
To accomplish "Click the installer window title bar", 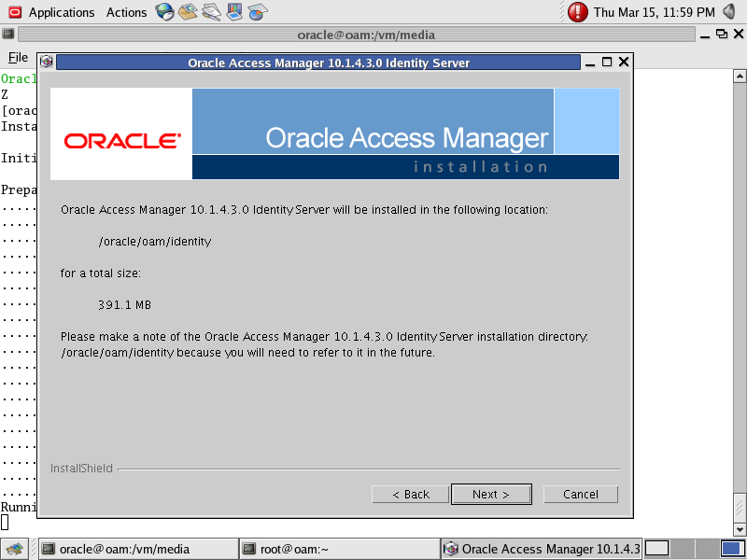I will tap(318, 63).
